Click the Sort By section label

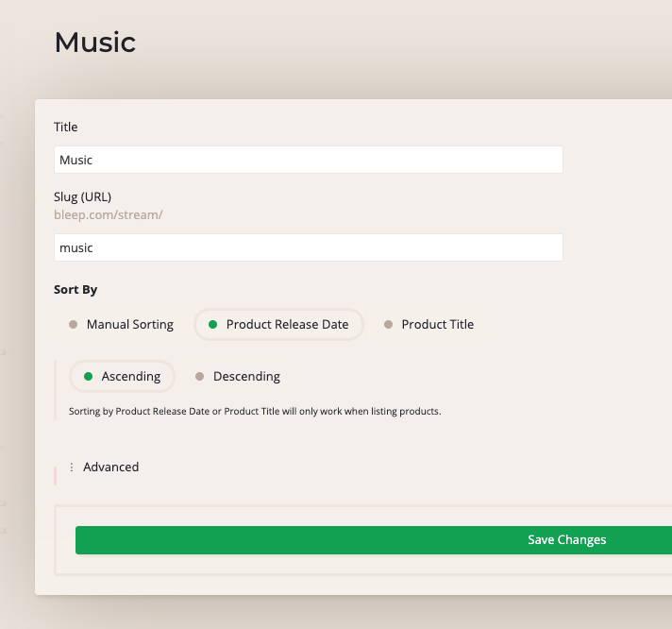coord(76,290)
